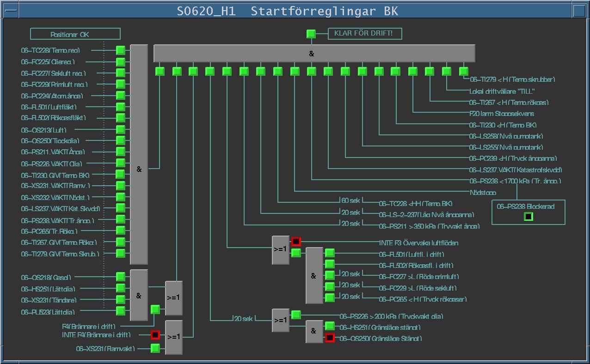
Task: Select the red 06-OS250(Gränsläge Stängt) indicator
Action: coord(330,338)
